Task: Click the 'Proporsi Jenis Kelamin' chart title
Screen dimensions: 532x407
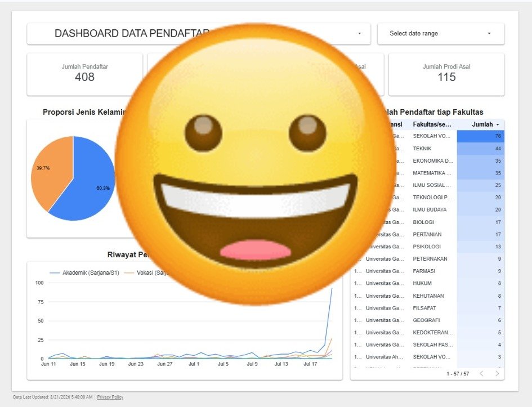Action: [x=84, y=112]
